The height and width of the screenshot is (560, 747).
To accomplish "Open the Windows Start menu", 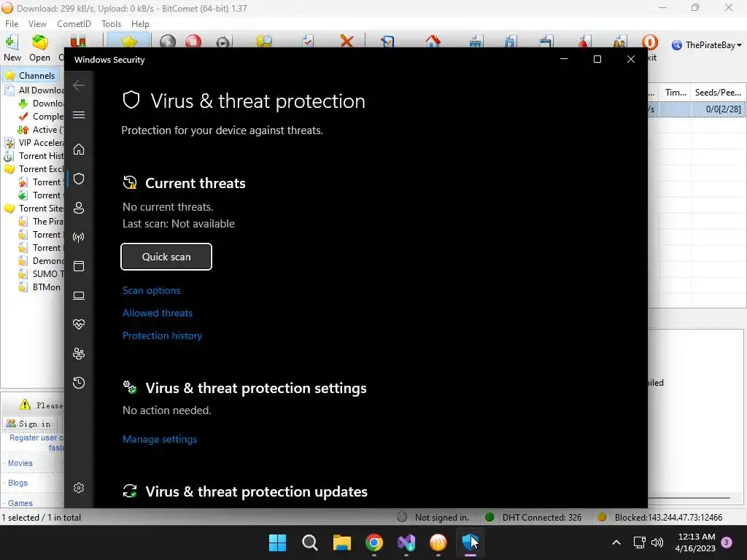I will coord(277,542).
